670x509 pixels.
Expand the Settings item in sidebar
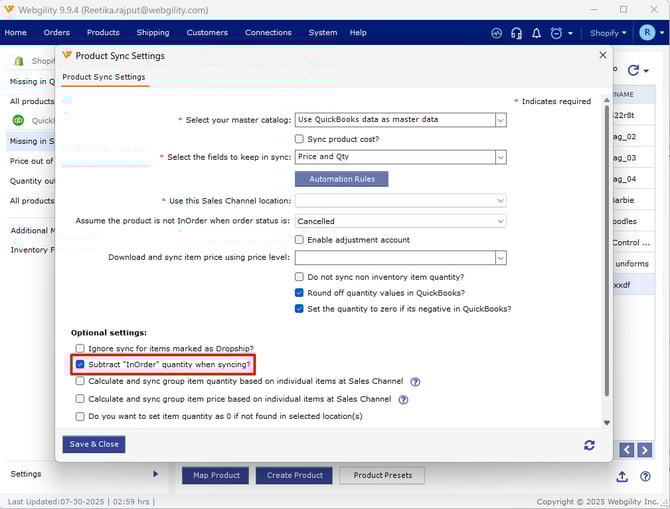coord(155,474)
